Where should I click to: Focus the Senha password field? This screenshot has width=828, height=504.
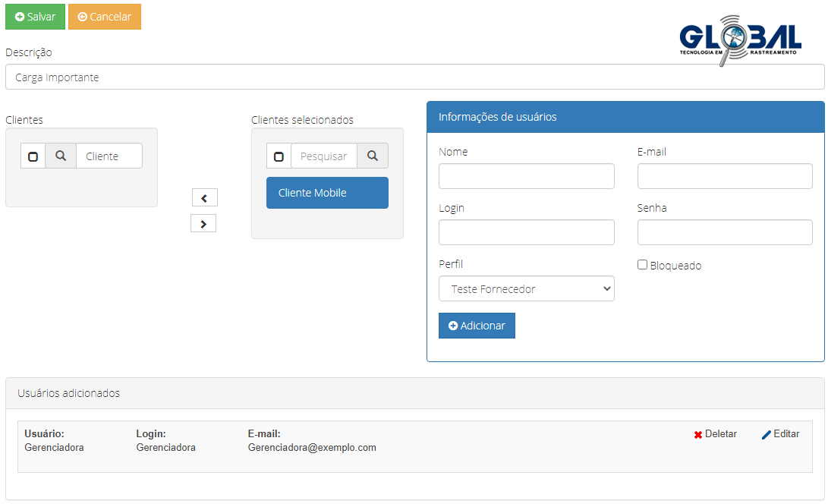pos(724,232)
